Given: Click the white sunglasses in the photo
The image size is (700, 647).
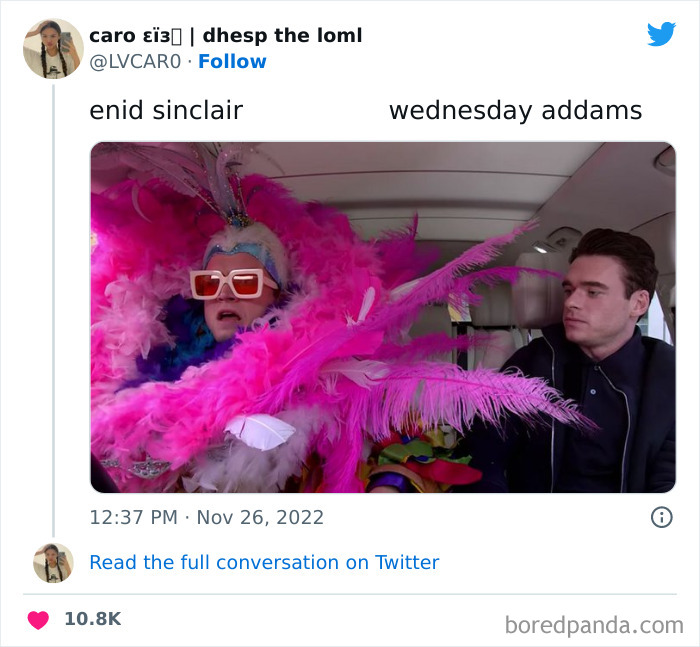Looking at the screenshot, I should coord(230,284).
